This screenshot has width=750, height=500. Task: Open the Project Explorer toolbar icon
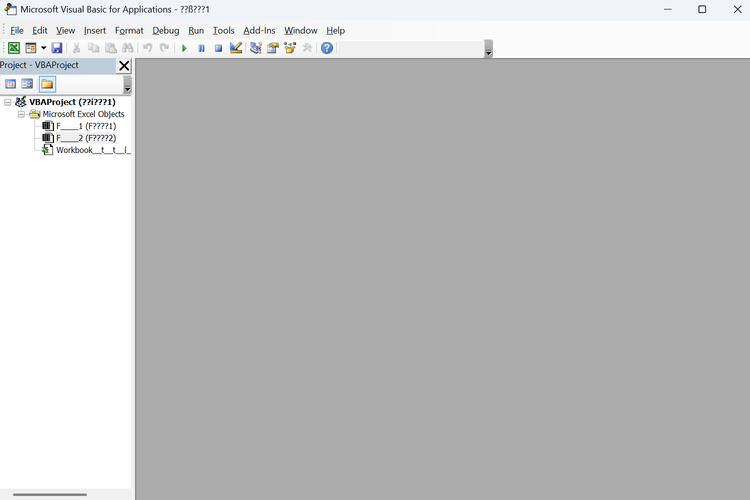point(256,48)
